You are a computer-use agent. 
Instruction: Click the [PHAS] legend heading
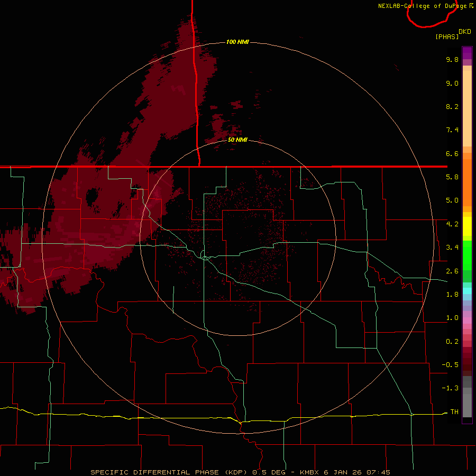pyautogui.click(x=447, y=37)
